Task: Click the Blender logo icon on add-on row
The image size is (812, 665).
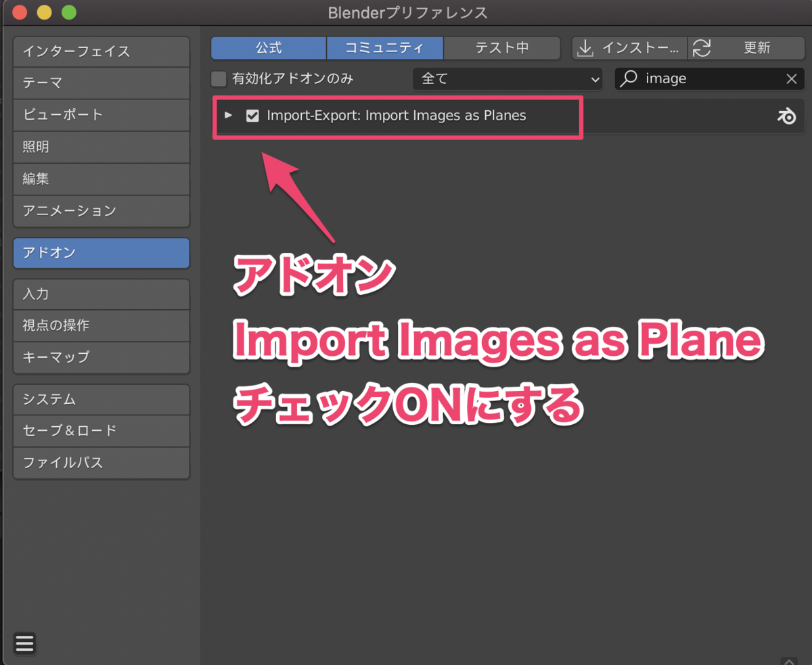Action: coord(787,116)
